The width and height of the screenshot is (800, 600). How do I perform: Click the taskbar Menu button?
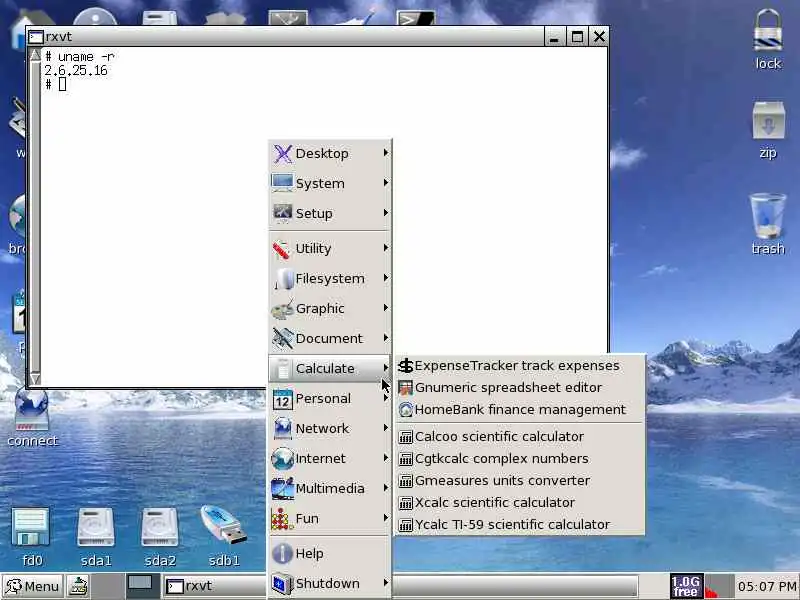(32, 586)
